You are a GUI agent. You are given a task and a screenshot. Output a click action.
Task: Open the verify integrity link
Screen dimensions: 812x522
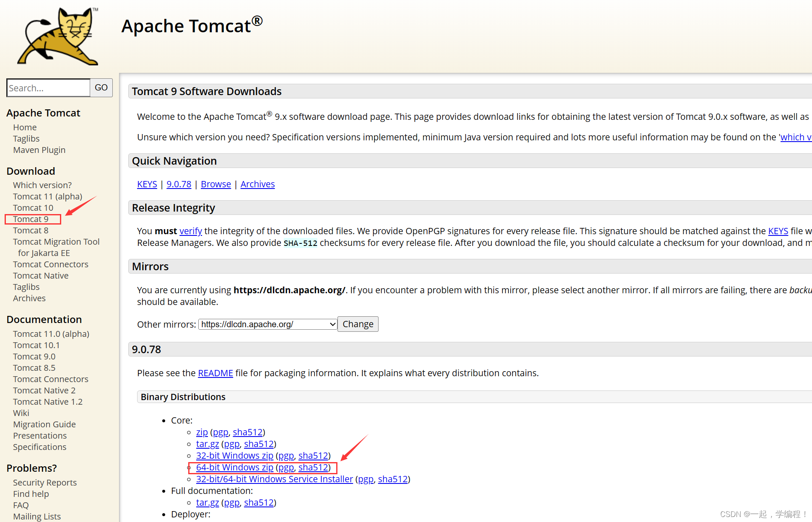point(191,231)
